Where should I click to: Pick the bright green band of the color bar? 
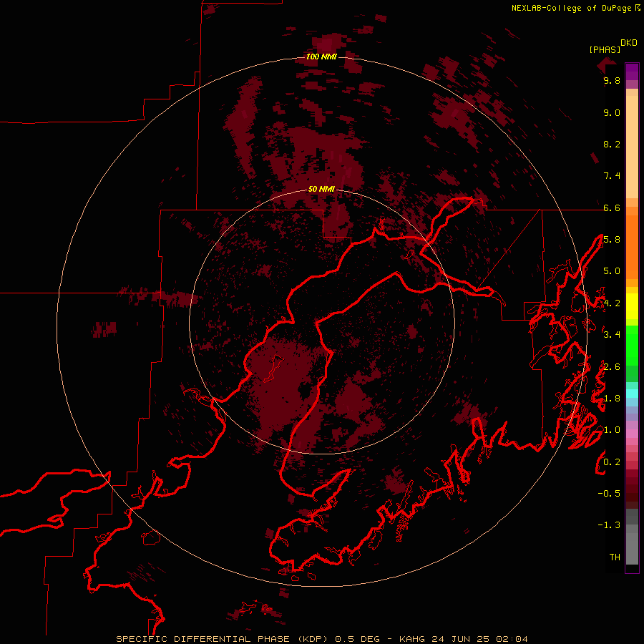tap(632, 345)
